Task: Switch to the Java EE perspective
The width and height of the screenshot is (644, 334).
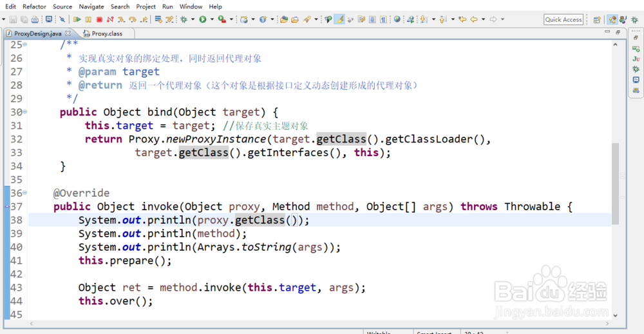Action: tap(612, 19)
